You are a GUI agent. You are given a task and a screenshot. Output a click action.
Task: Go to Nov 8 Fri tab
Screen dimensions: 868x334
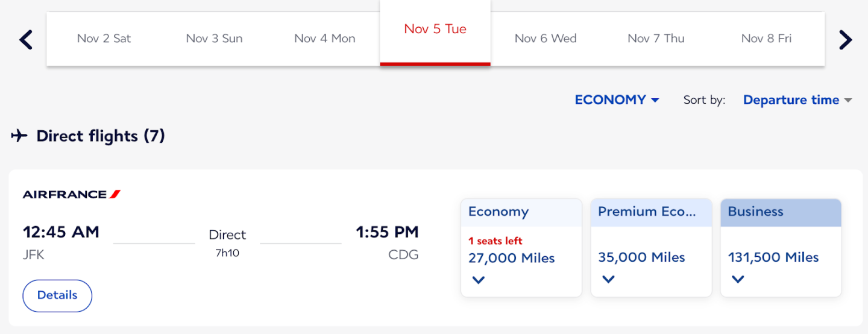766,39
